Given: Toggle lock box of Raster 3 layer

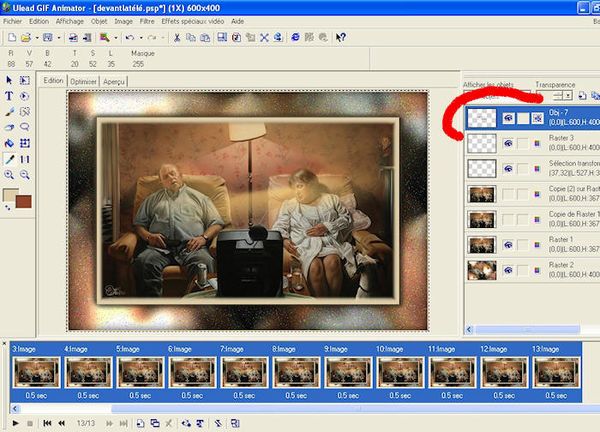Looking at the screenshot, I should pos(523,143).
